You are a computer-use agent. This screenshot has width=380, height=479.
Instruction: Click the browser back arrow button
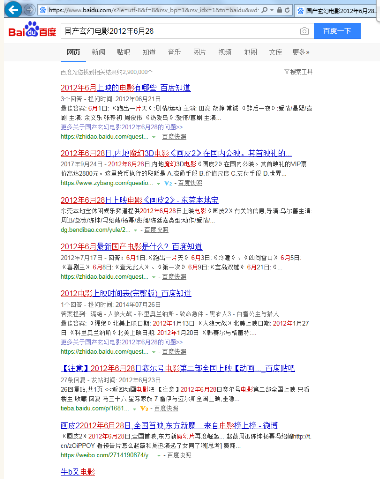(13, 10)
